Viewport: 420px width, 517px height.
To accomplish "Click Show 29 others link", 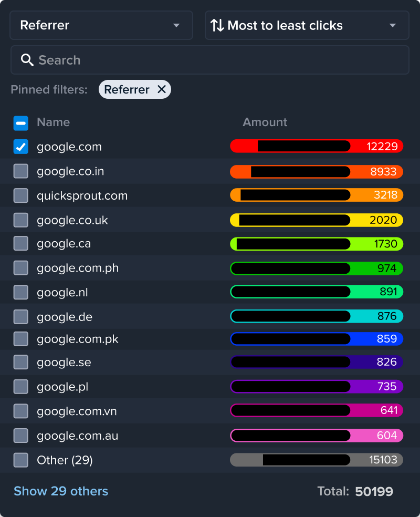I will pyautogui.click(x=61, y=491).
